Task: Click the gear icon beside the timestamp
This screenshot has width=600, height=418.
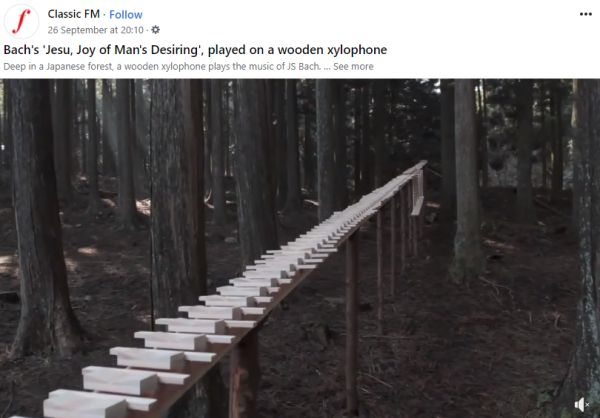Action: 155,29
